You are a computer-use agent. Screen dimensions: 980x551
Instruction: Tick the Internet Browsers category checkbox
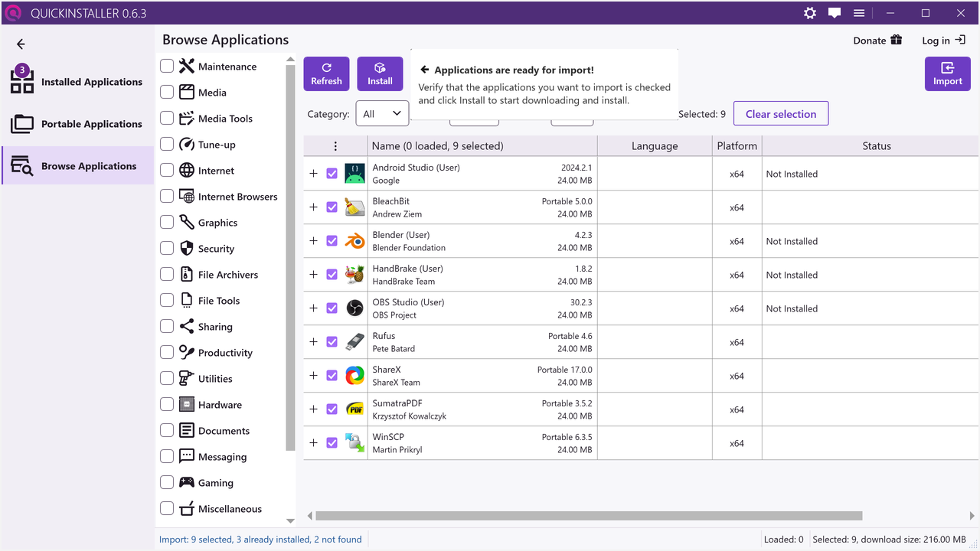tap(167, 197)
